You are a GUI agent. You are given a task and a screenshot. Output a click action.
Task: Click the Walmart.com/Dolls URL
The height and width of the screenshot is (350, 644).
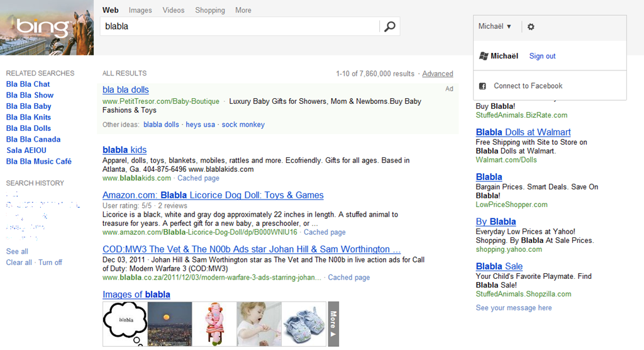coord(506,160)
